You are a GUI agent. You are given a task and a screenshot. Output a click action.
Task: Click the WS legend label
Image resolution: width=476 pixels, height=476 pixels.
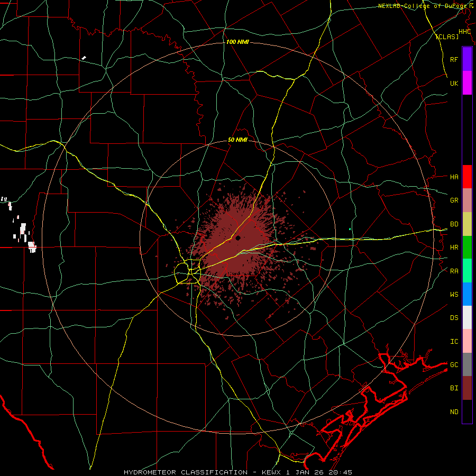click(454, 294)
